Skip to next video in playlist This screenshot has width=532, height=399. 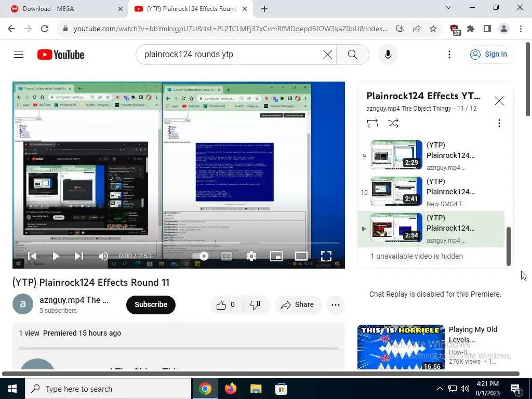(x=79, y=256)
